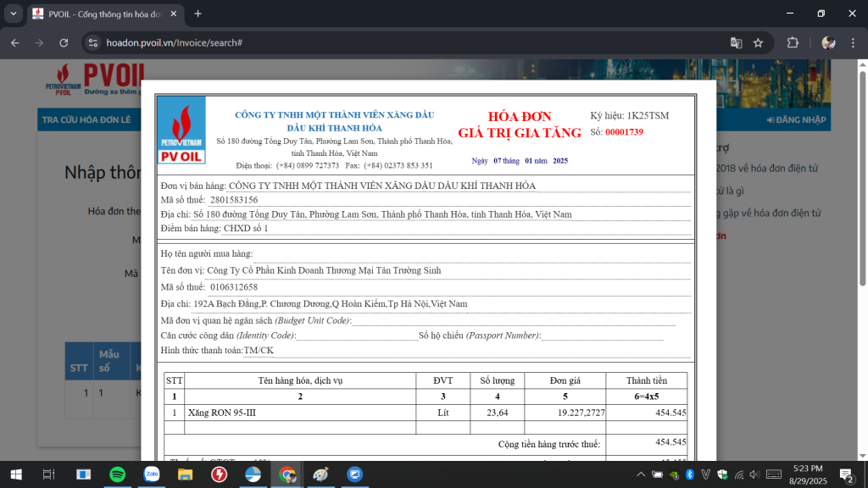Click the buyer tax code 0106312658
The image size is (868, 488).
pos(234,287)
